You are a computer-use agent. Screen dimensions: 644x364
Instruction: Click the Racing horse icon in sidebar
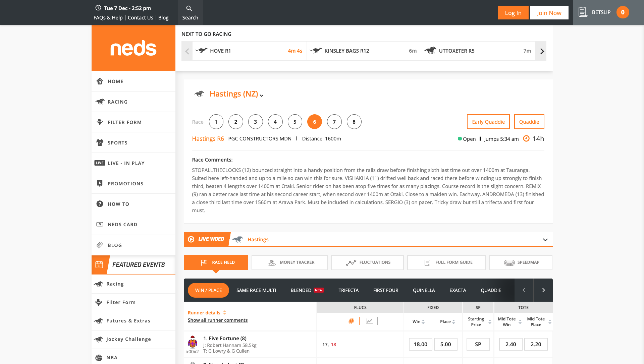100,102
